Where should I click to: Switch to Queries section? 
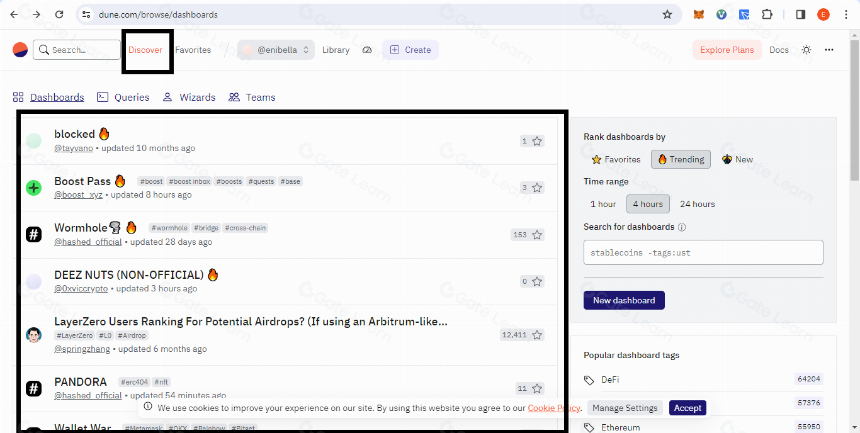[x=123, y=98]
